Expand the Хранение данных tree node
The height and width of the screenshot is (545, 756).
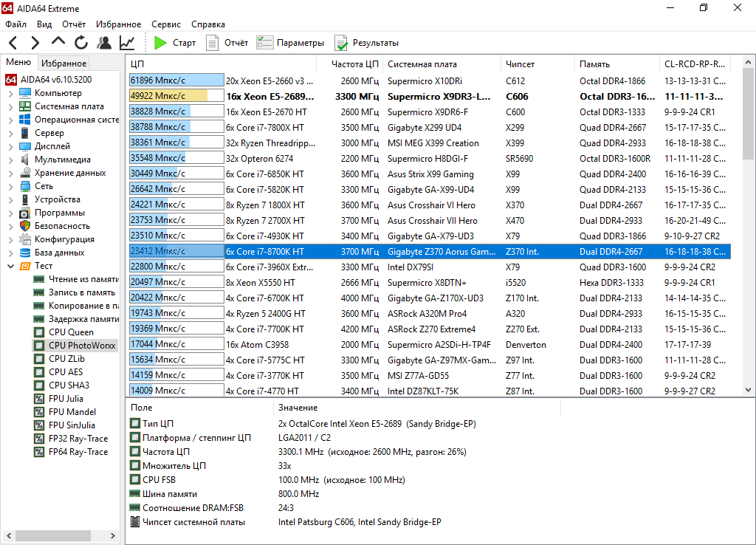[10, 173]
